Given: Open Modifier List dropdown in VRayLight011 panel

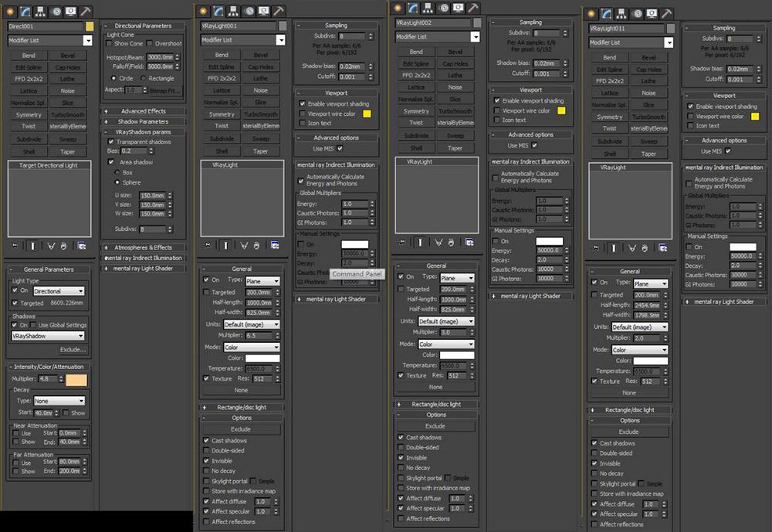Looking at the screenshot, I should coord(631,43).
